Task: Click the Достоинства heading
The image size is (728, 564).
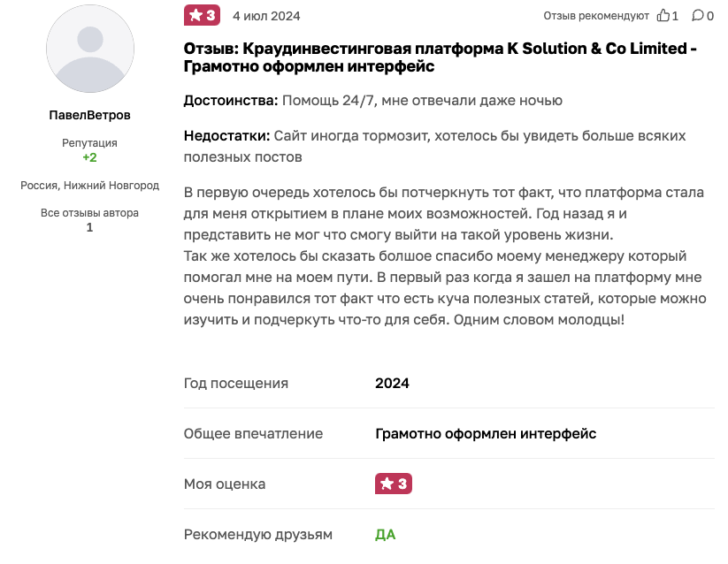Action: point(230,101)
